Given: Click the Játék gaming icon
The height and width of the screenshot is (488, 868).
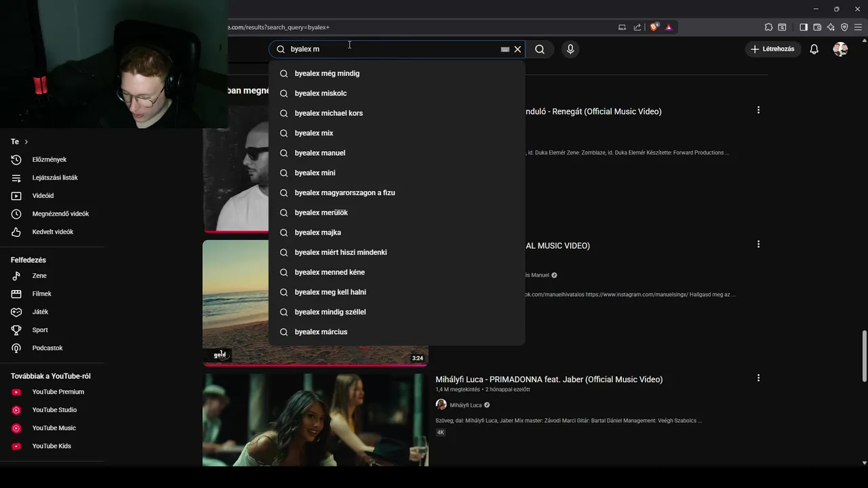Looking at the screenshot, I should click(x=17, y=312).
